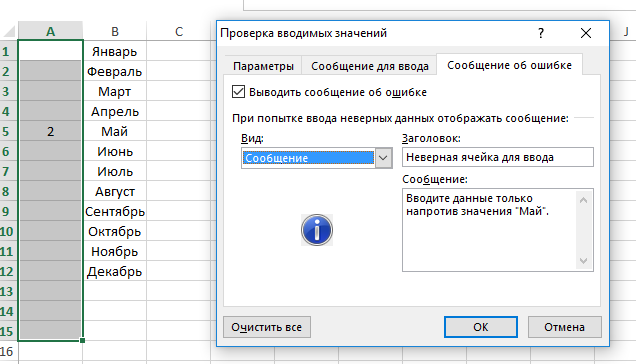Switch to the 'Параметры' tab
Image resolution: width=636 pixels, height=364 pixels.
pyautogui.click(x=263, y=66)
